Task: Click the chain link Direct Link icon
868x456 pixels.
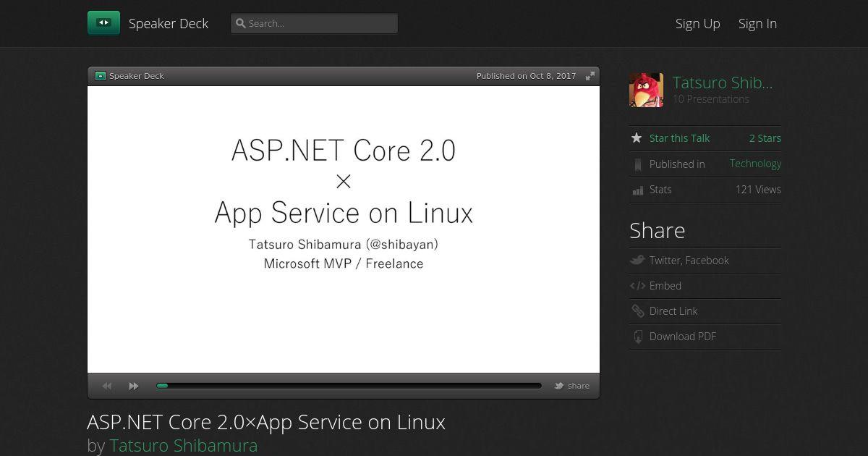Action: [x=637, y=311]
